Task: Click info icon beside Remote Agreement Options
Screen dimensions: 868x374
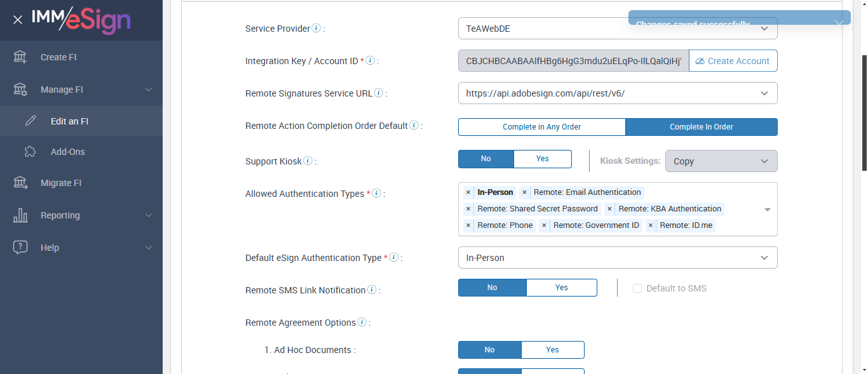Action: click(x=362, y=323)
